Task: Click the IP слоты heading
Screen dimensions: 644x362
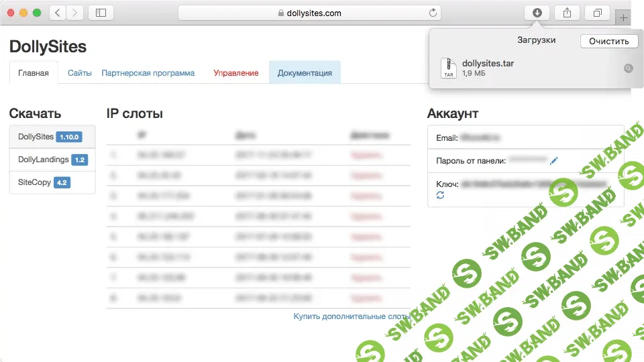Action: pos(135,113)
